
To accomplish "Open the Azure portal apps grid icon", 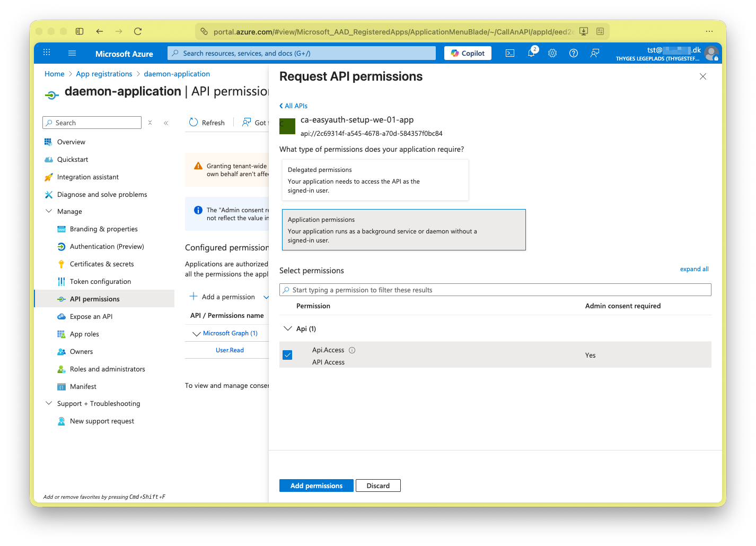I will point(47,53).
